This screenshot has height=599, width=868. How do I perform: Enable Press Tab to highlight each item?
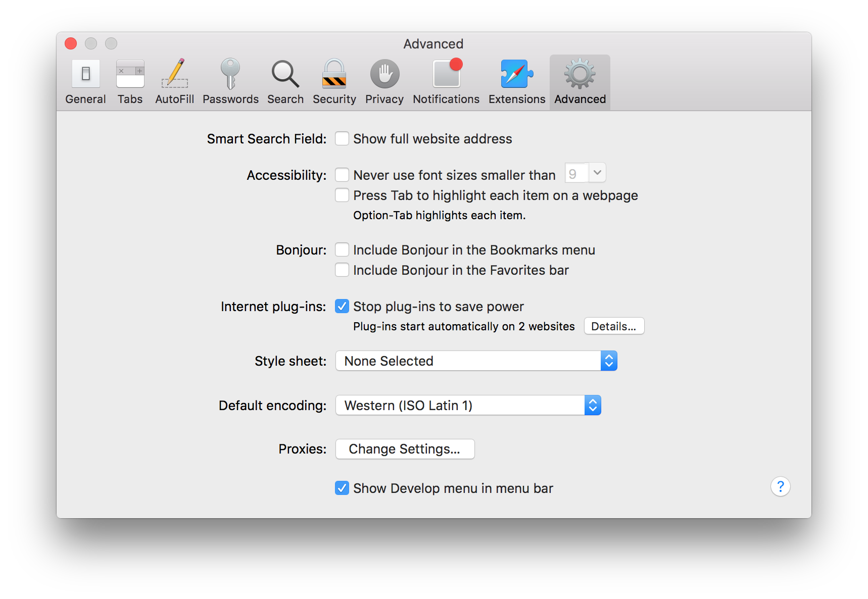click(x=342, y=195)
